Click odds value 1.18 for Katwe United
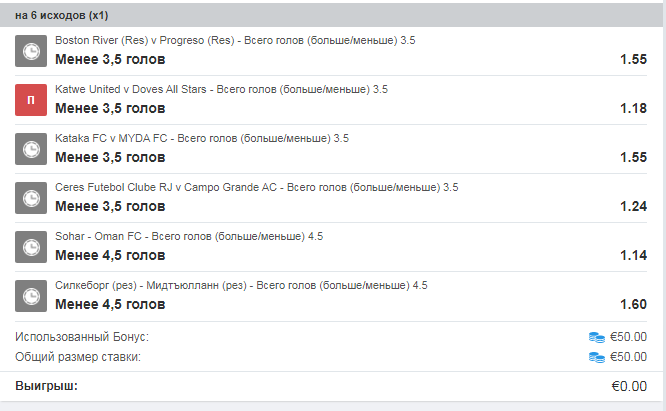This screenshot has height=411, width=666. point(632,108)
